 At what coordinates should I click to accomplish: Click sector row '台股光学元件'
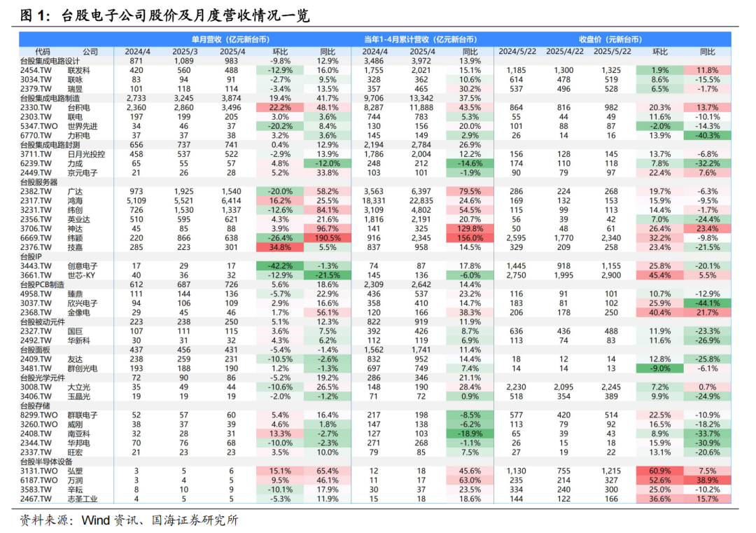375,378
